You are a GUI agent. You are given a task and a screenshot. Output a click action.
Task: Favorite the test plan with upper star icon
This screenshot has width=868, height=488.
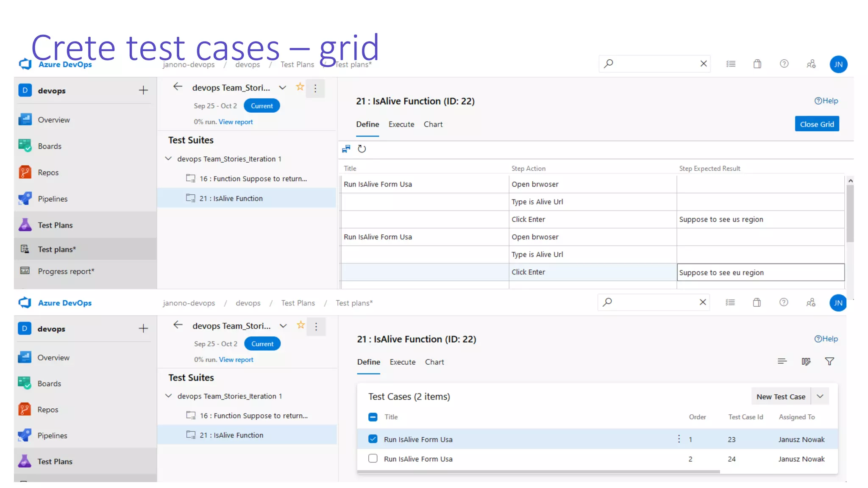(300, 87)
